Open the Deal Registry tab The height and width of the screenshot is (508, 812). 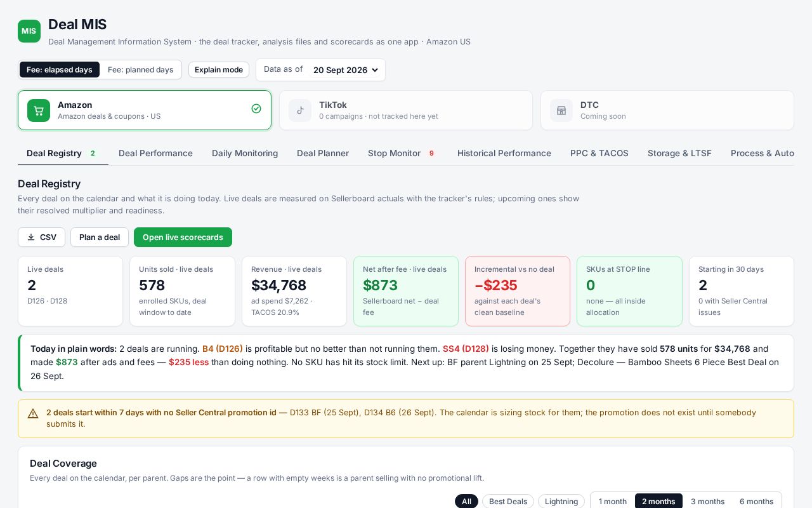click(63, 153)
